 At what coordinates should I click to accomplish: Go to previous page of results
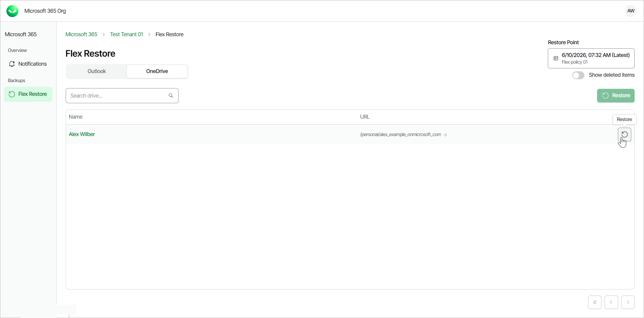(611, 302)
